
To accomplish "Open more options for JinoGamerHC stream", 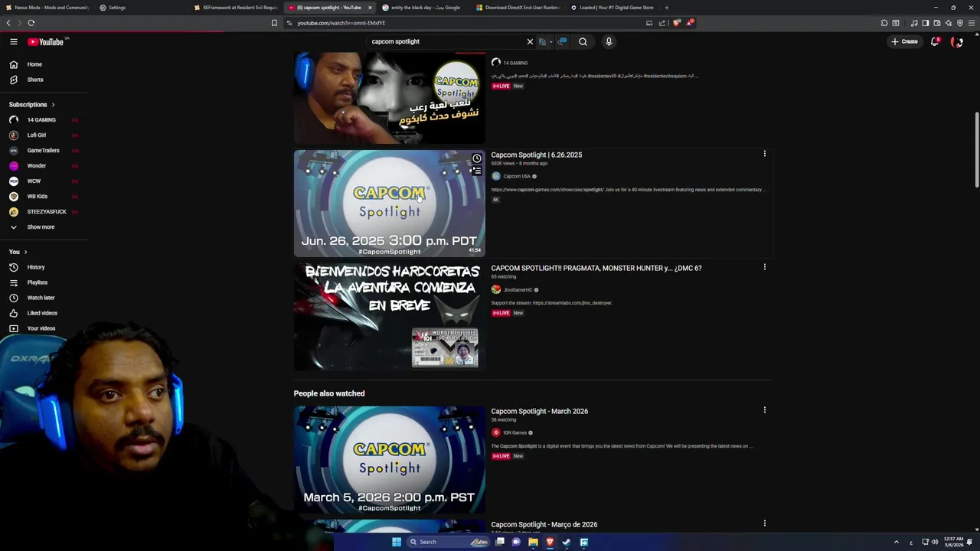I will pyautogui.click(x=764, y=267).
